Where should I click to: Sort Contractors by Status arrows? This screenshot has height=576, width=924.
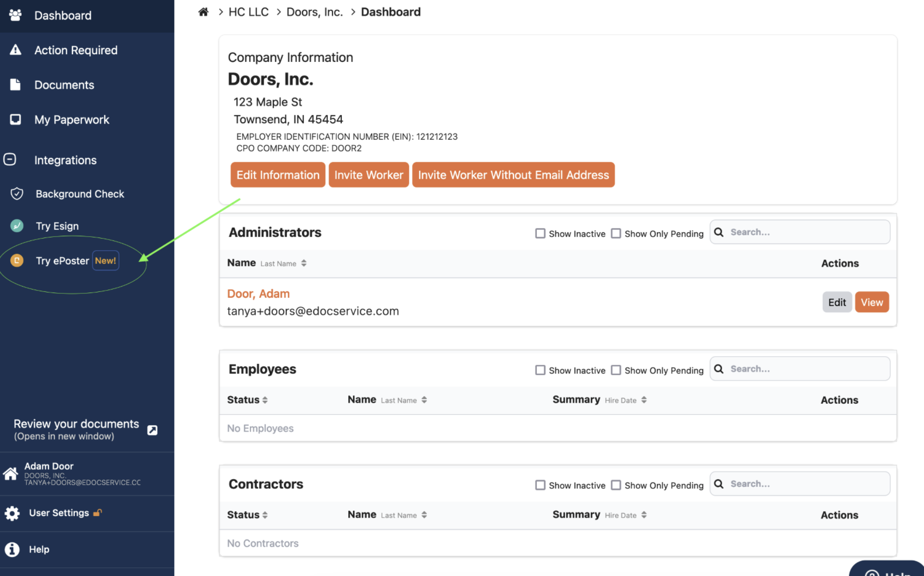265,515
